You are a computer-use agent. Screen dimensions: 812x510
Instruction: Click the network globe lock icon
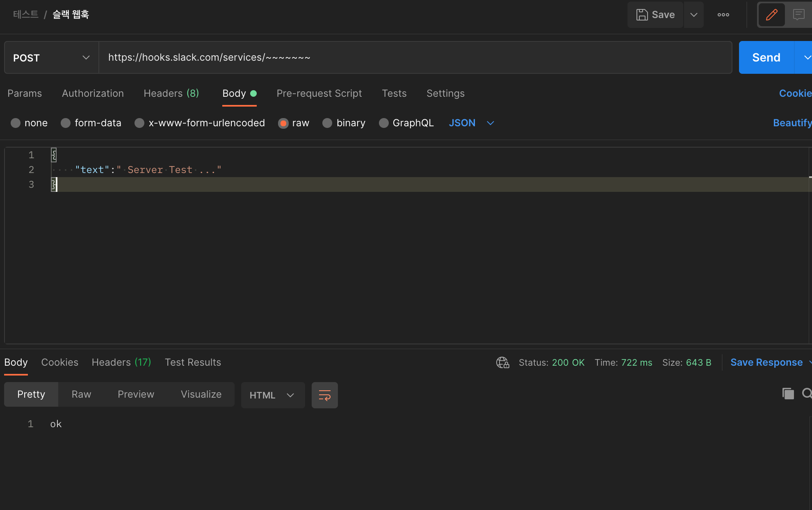click(x=502, y=362)
